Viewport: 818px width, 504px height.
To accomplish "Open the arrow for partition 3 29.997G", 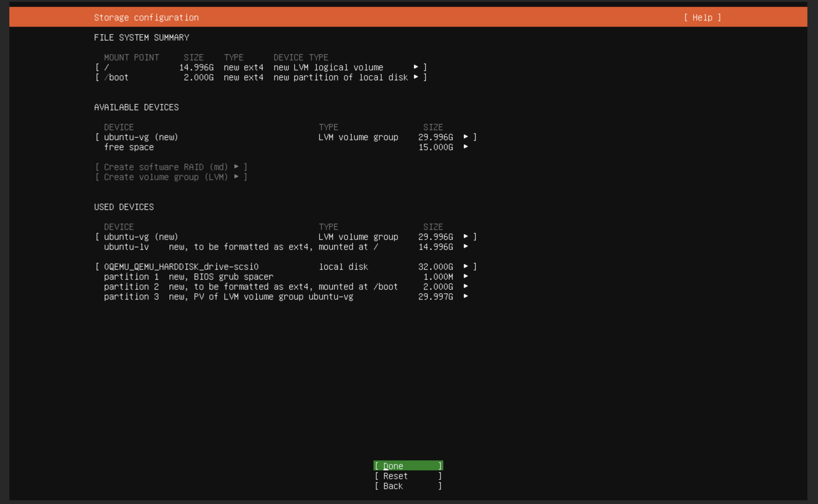I will pos(466,296).
